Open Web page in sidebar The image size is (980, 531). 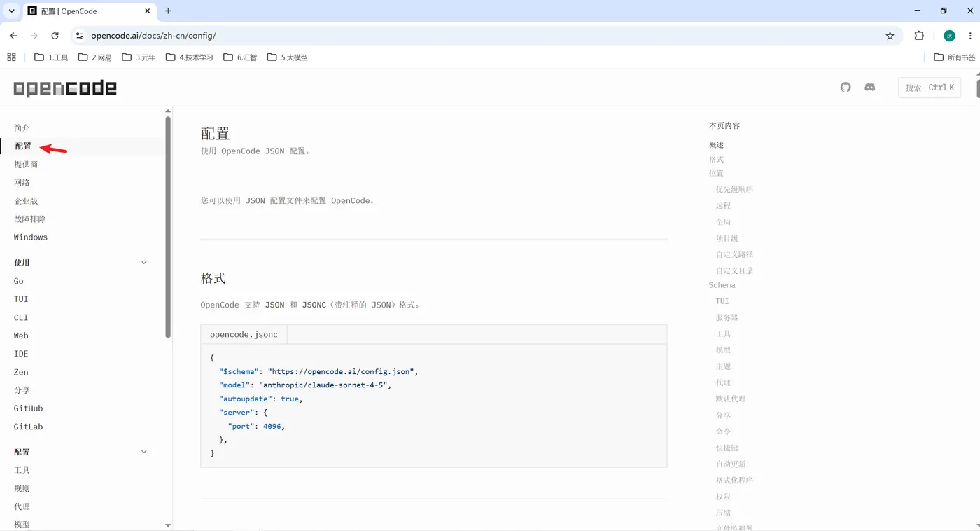pos(21,336)
